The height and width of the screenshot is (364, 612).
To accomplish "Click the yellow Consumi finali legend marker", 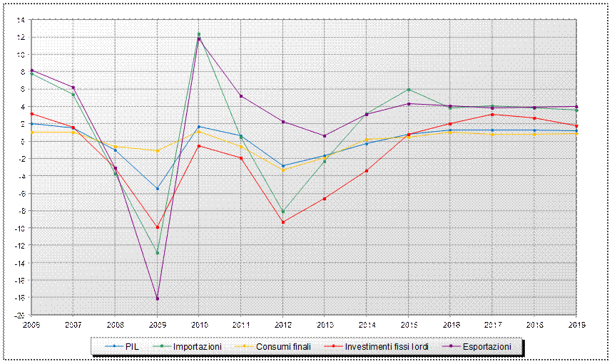I will [244, 346].
